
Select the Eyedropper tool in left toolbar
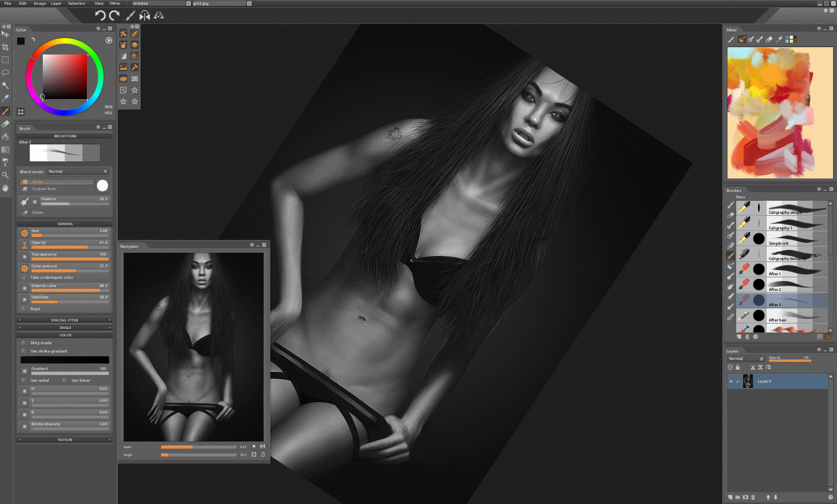[5, 98]
